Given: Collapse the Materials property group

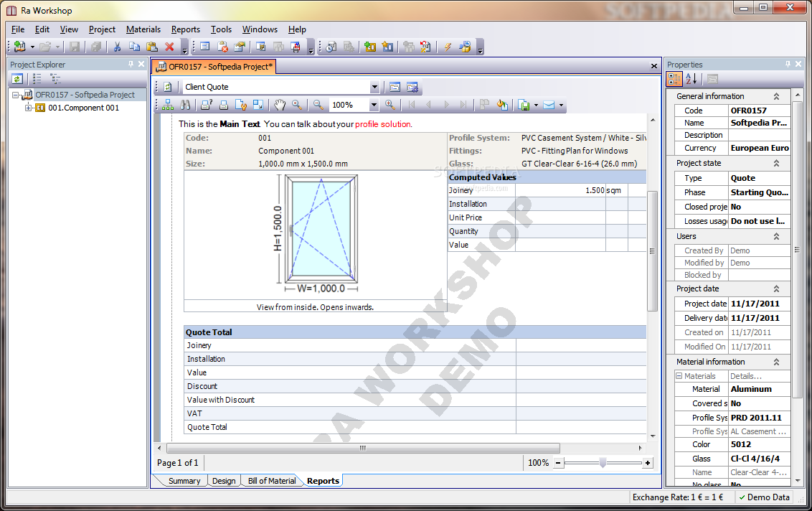Looking at the screenshot, I should 679,376.
